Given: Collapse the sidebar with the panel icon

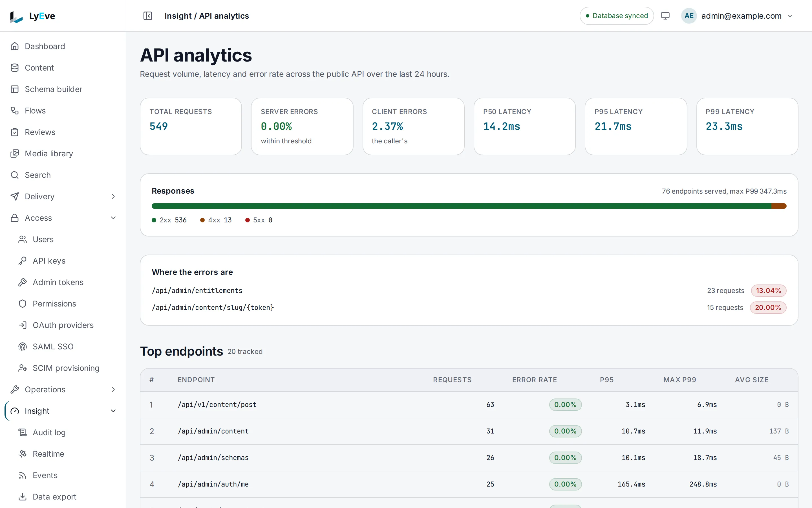Looking at the screenshot, I should pyautogui.click(x=148, y=16).
